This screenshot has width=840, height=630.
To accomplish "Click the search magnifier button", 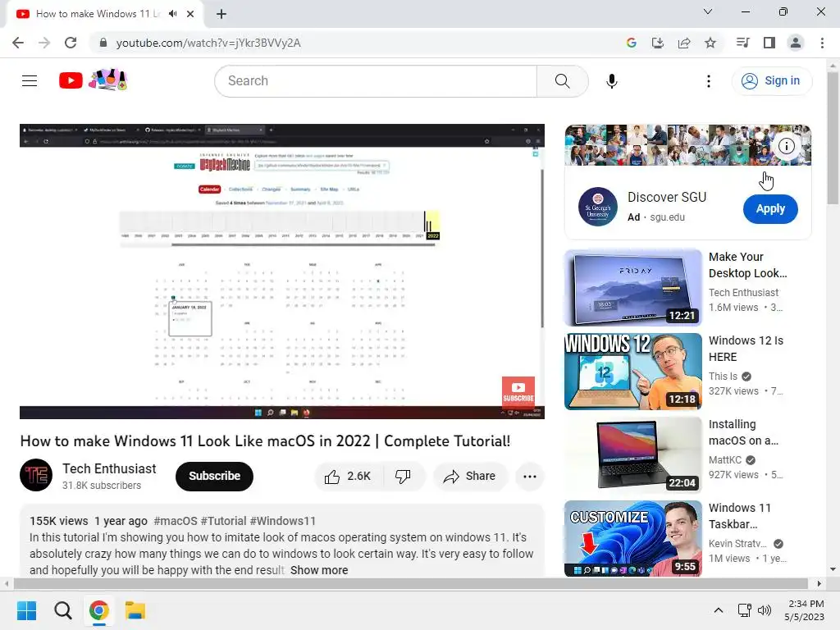I will (562, 81).
